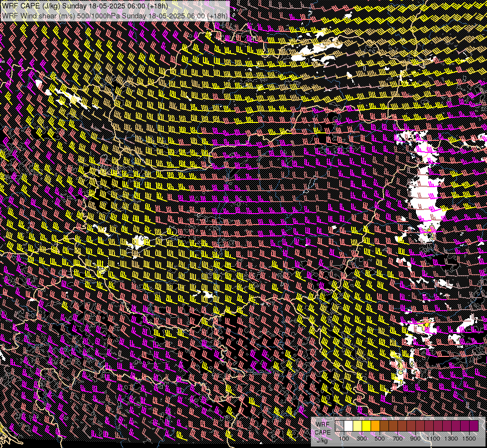Viewport: 487px width, 448px height.
Task: Click the legend value 900
Action: pos(415,439)
